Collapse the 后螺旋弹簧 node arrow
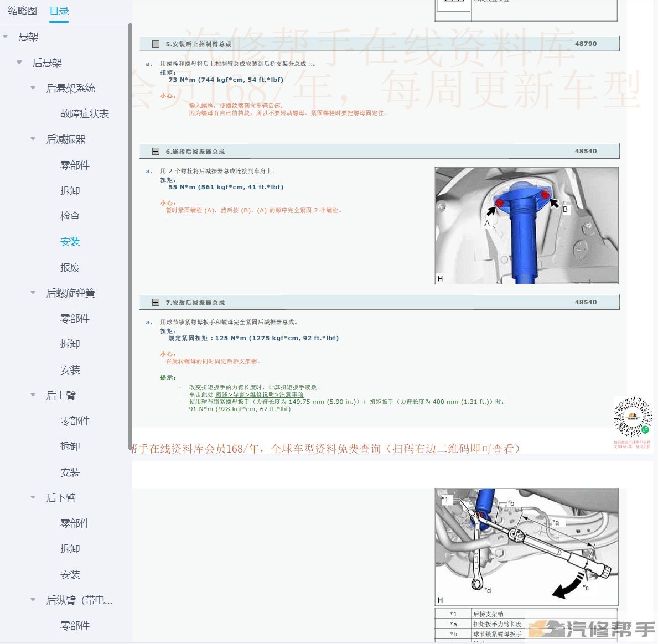This screenshot has width=658, height=644. click(33, 293)
